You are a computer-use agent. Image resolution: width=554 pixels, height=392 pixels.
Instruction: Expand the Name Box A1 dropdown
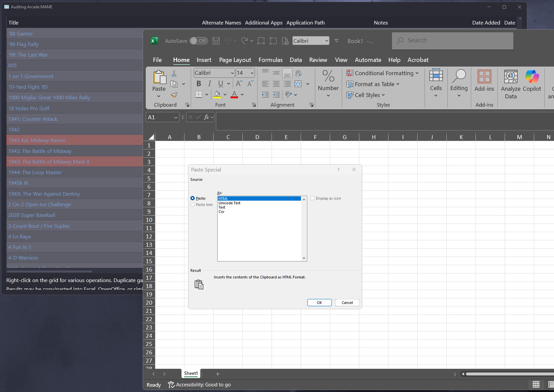point(176,118)
